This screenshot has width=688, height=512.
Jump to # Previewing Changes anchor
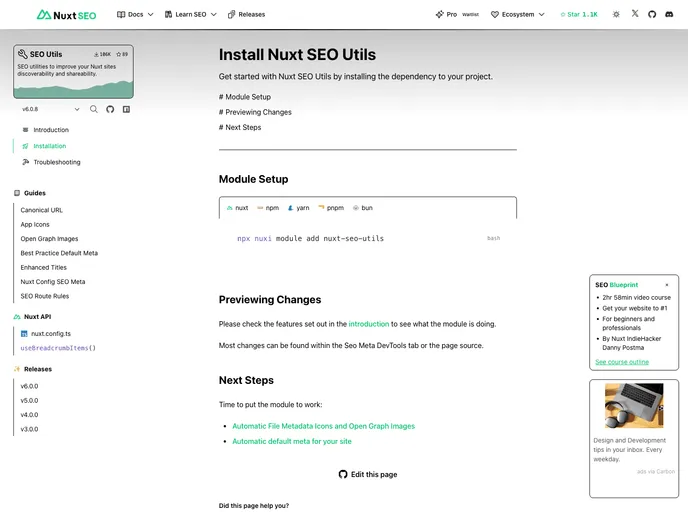(x=255, y=112)
